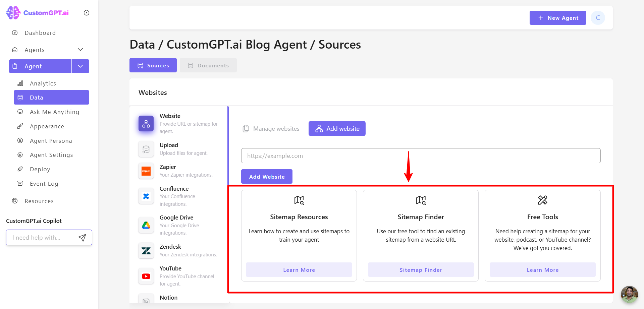Open the Agent dropdown arrow
Screen dimensions: 644x309
[80, 66]
